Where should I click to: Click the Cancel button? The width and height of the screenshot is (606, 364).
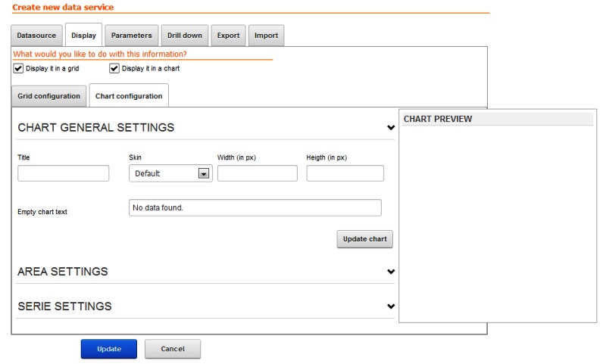[x=173, y=349]
